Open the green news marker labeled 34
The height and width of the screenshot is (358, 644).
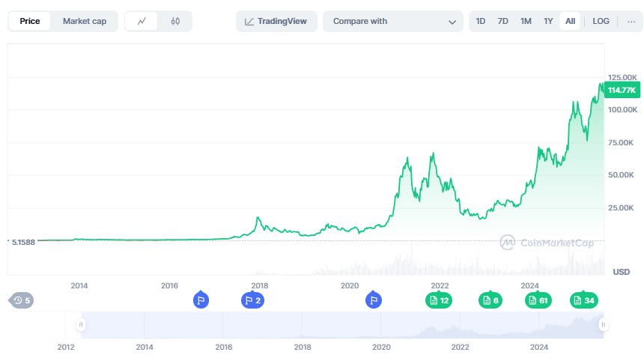(x=583, y=300)
